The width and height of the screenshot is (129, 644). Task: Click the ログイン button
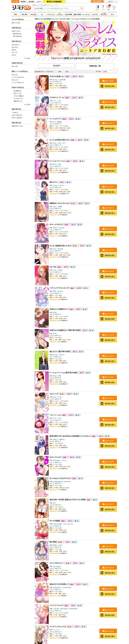pyautogui.click(x=111, y=2)
